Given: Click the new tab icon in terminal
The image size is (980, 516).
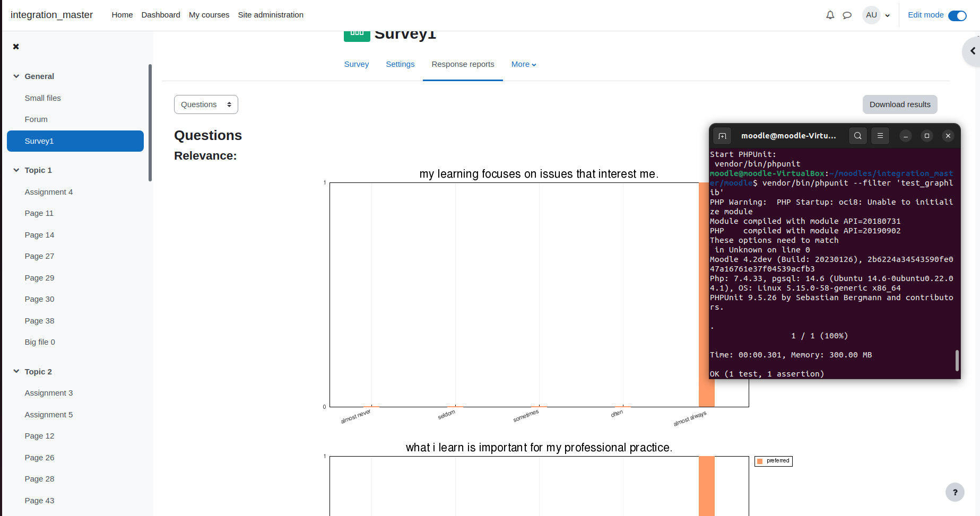Looking at the screenshot, I should [722, 136].
